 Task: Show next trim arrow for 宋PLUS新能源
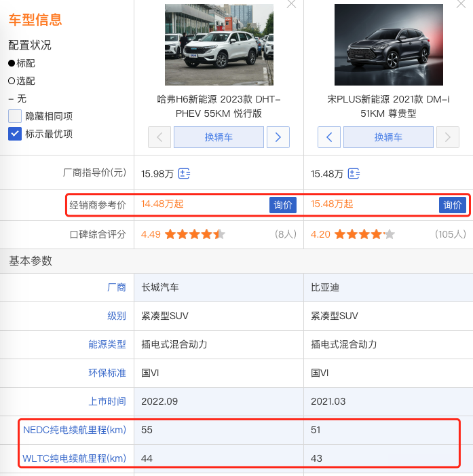[x=447, y=137]
